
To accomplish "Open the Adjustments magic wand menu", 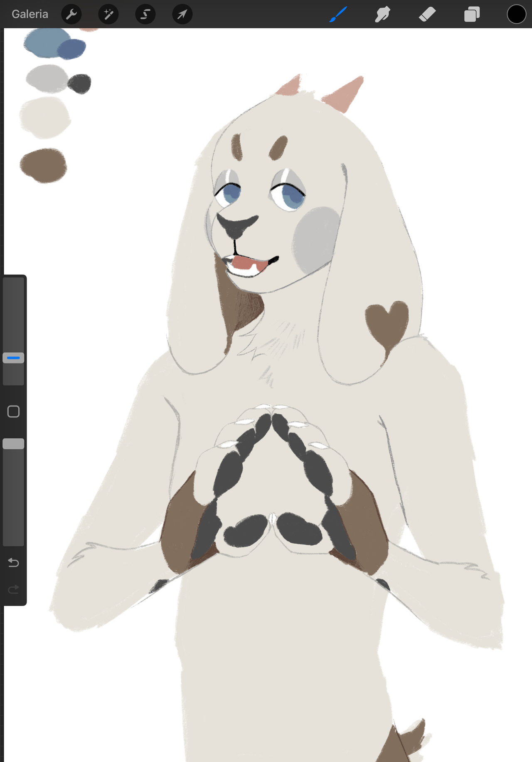I will (x=108, y=15).
